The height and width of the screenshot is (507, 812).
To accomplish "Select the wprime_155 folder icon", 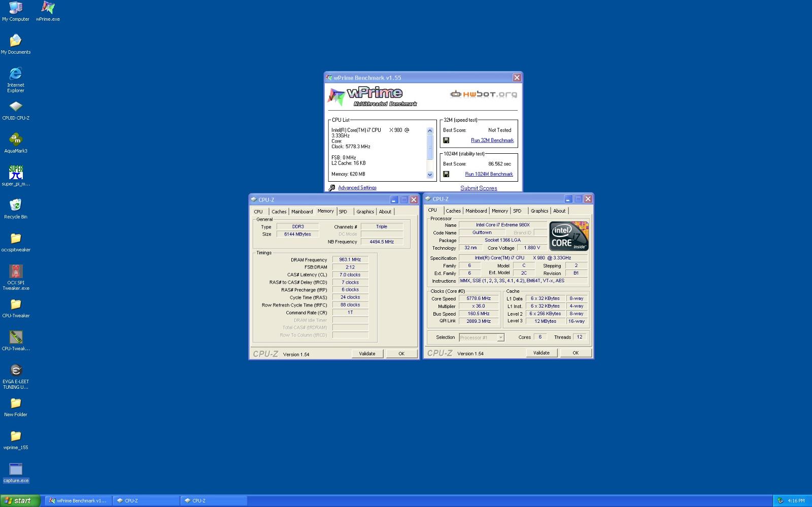I will click(16, 440).
